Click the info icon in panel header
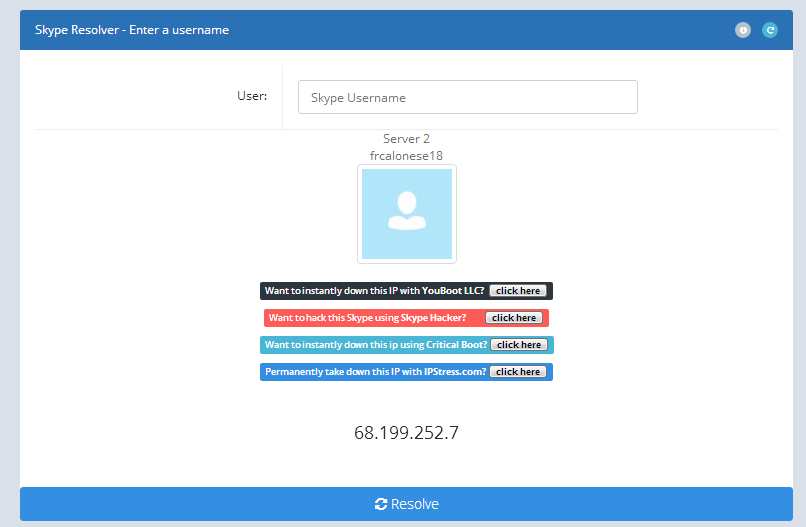806x527 pixels. click(x=742, y=30)
